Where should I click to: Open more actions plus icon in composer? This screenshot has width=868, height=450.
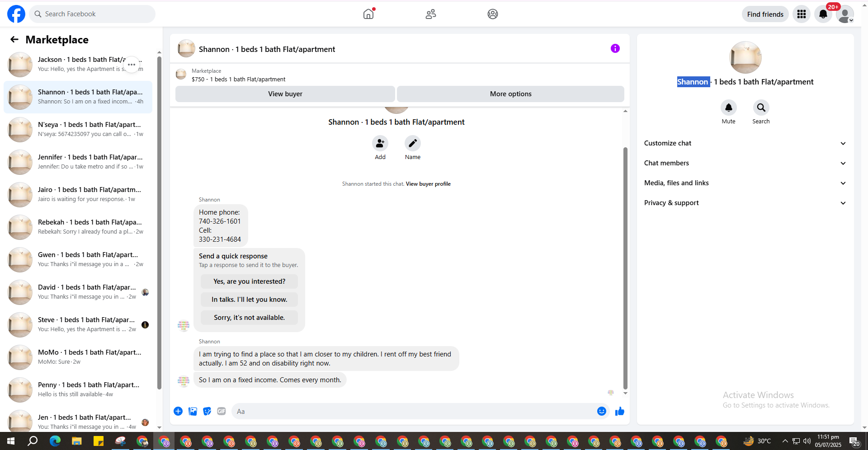[178, 411]
